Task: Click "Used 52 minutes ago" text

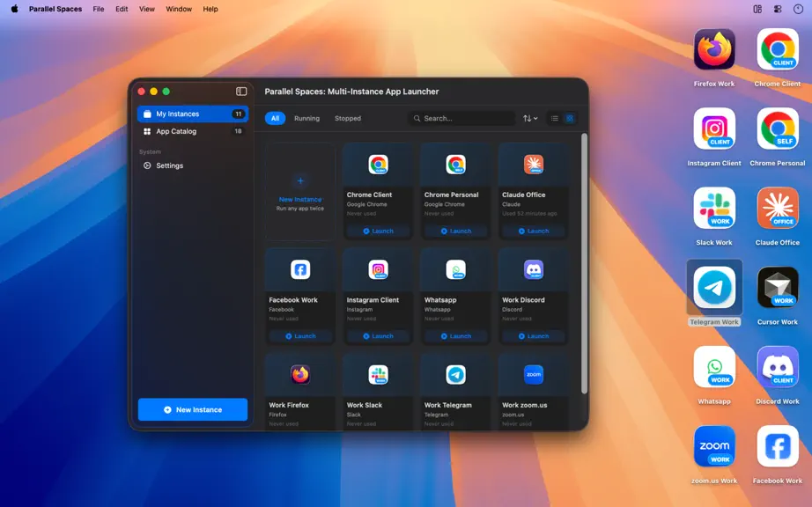Action: (529, 214)
